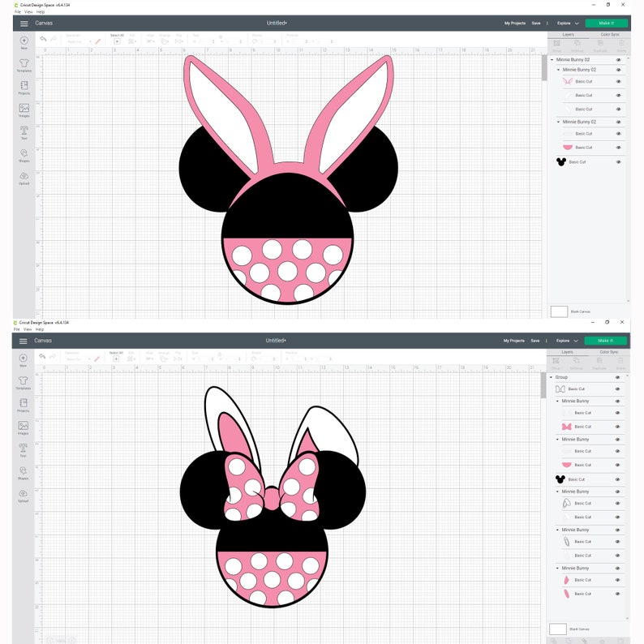644x644 pixels.
Task: Hide black mouse head layer in lower window
Action: point(617,479)
